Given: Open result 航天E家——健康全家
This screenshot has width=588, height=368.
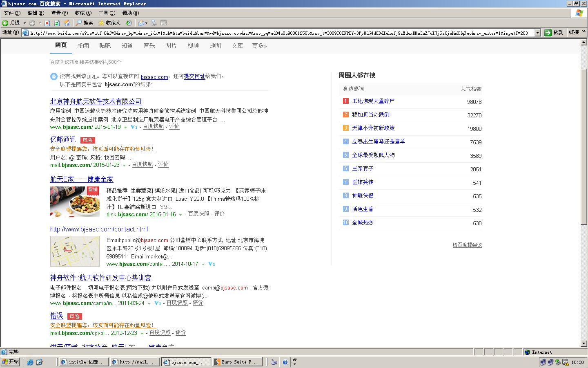Looking at the screenshot, I should tap(82, 179).
